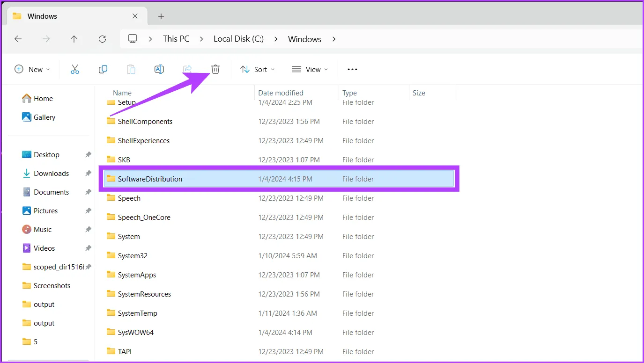
Task: Open Downloads in the sidebar
Action: [51, 173]
